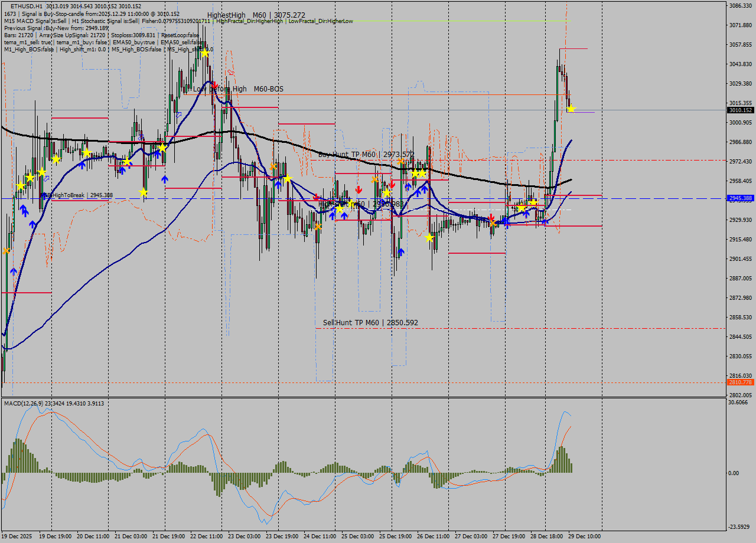Click the Low Before High M60-BOS annotation
The image size is (756, 543).
[x=236, y=90]
